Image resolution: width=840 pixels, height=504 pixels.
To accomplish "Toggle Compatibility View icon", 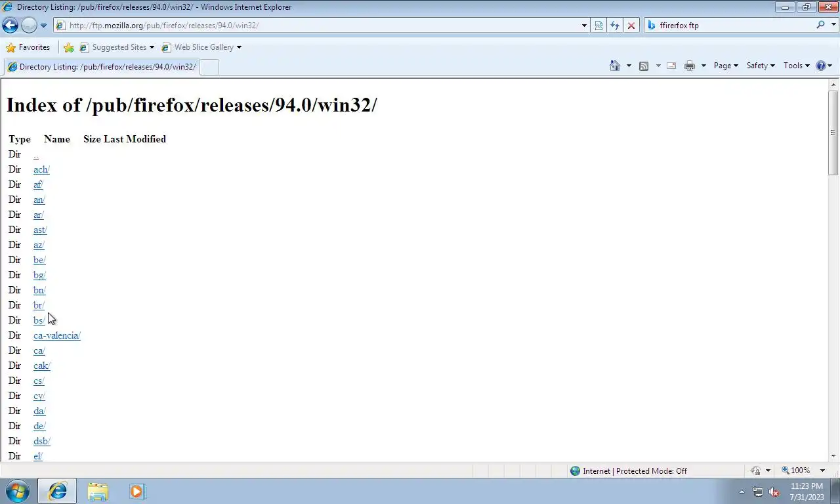I will point(598,26).
